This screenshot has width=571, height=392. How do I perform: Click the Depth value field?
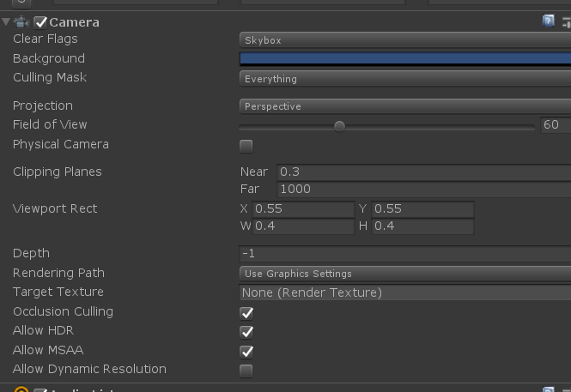405,253
